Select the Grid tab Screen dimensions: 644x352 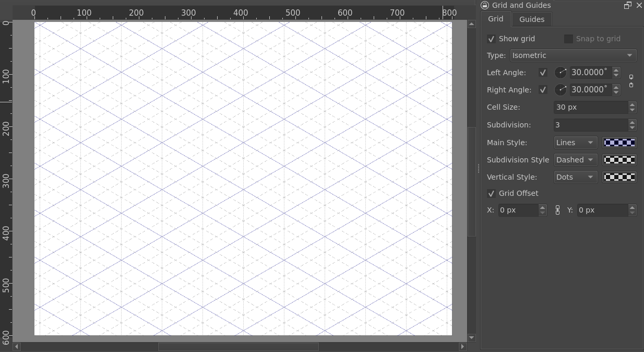[x=495, y=19]
